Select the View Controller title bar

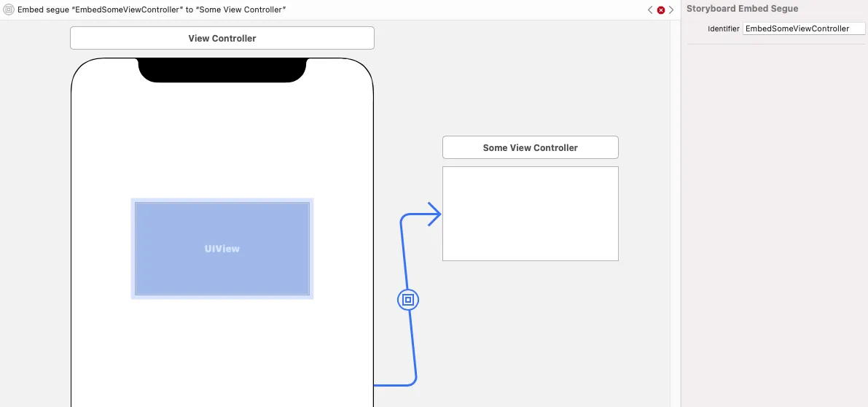[222, 38]
